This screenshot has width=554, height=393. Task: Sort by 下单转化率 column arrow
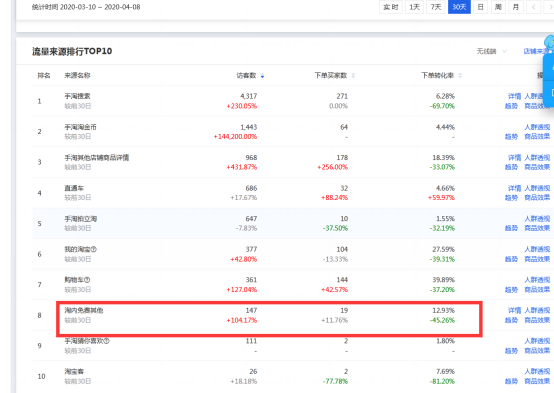tap(460, 76)
